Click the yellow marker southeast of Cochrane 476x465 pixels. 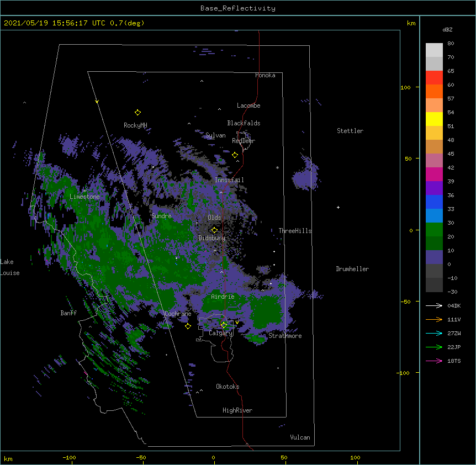tap(188, 326)
